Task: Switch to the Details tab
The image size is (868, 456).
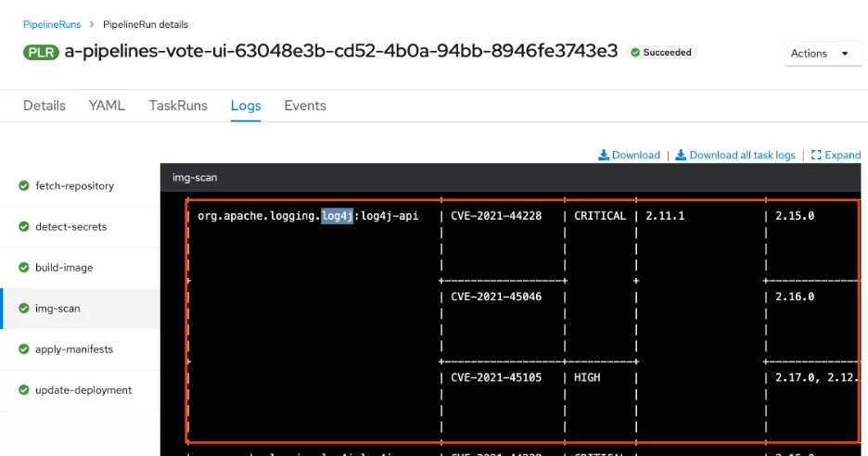Action: coord(45,106)
